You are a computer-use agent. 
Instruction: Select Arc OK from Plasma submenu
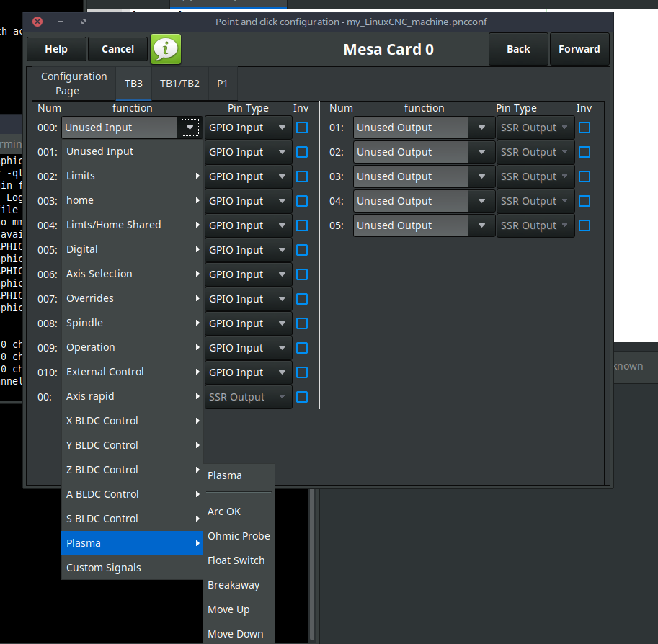click(239, 512)
